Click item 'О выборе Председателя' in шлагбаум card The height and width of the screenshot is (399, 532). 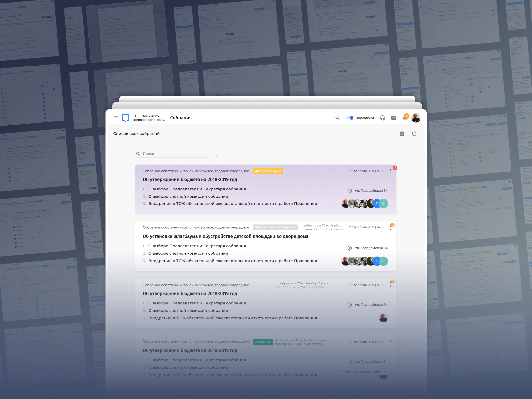coord(197,246)
